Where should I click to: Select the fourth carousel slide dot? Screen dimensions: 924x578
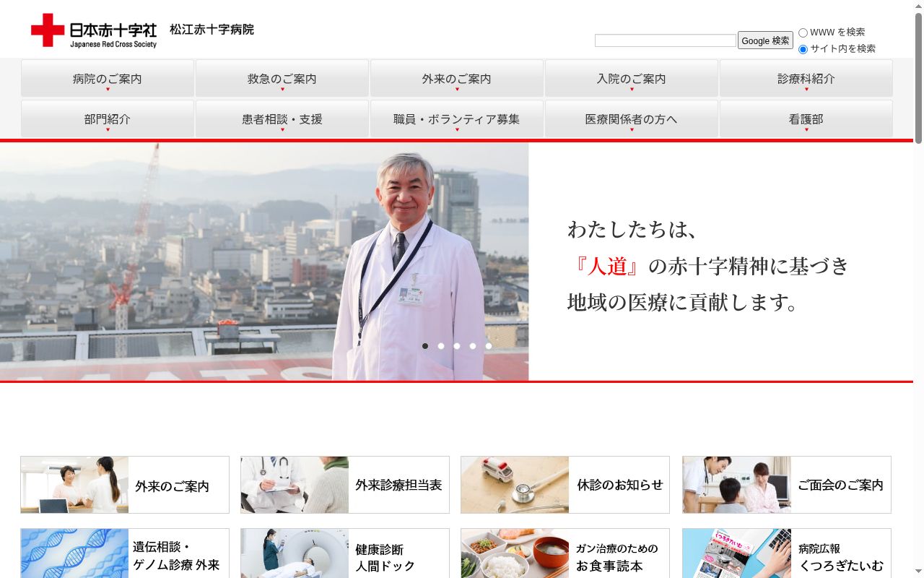coord(473,346)
